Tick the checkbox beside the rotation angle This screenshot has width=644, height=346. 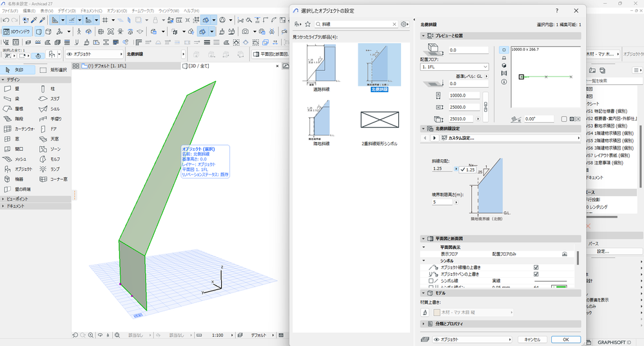pyautogui.click(x=563, y=119)
